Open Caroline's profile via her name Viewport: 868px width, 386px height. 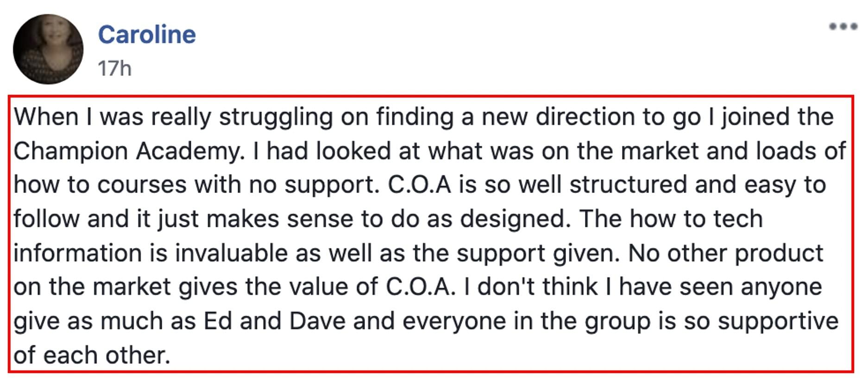pyautogui.click(x=147, y=35)
